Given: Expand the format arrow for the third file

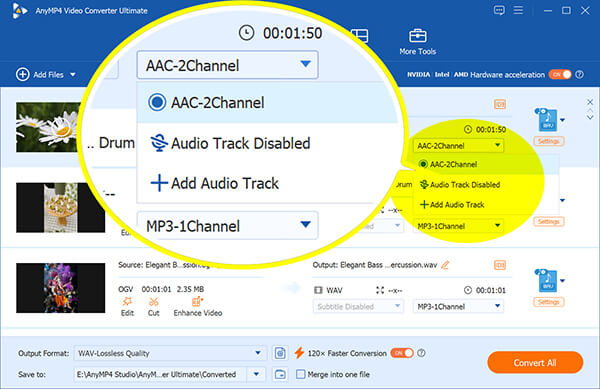Looking at the screenshot, I should click(562, 281).
